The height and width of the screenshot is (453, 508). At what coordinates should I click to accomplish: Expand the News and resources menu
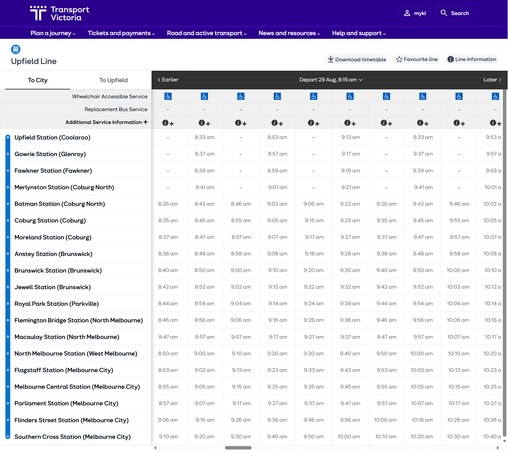coord(289,33)
